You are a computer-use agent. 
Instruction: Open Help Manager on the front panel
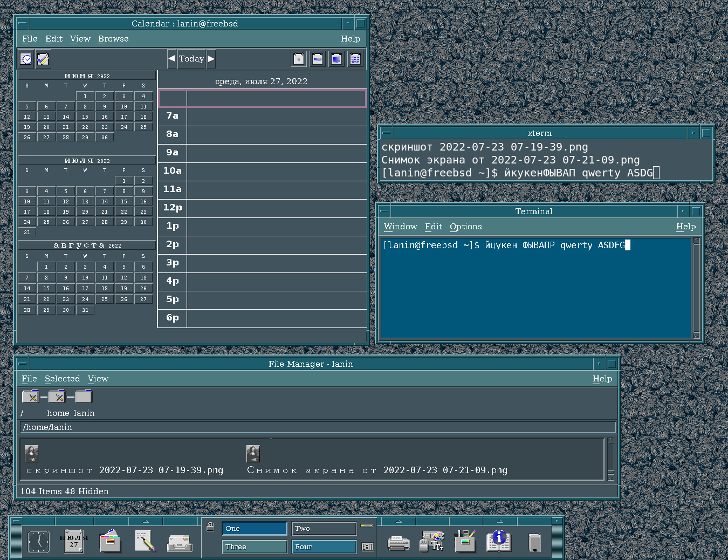499,541
